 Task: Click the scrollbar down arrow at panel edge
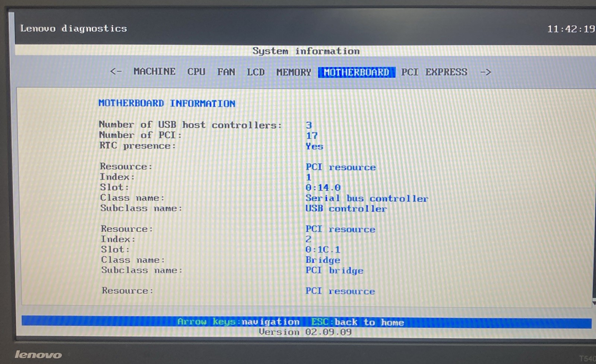click(594, 303)
